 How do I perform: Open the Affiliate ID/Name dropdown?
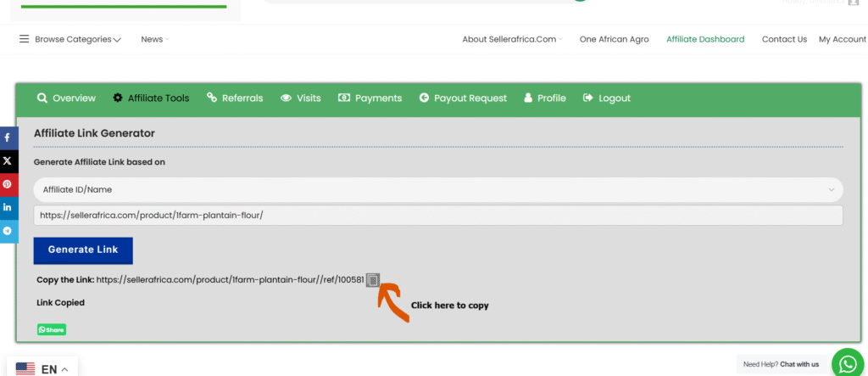pos(438,190)
